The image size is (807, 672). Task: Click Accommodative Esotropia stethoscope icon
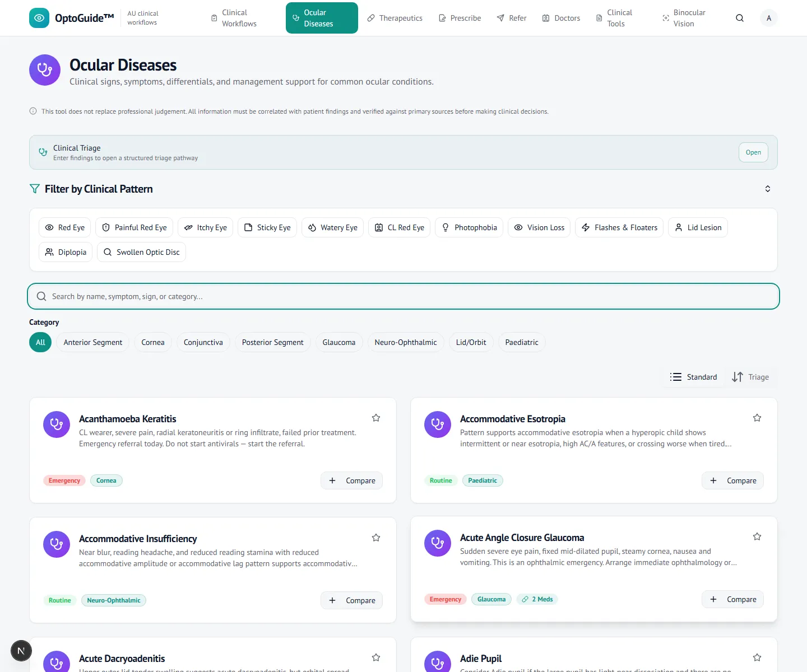point(438,424)
